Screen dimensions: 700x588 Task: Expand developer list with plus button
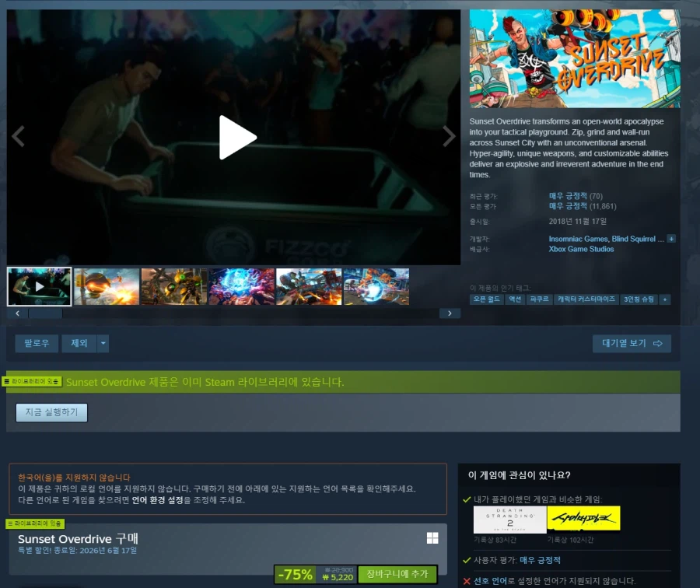click(x=671, y=239)
